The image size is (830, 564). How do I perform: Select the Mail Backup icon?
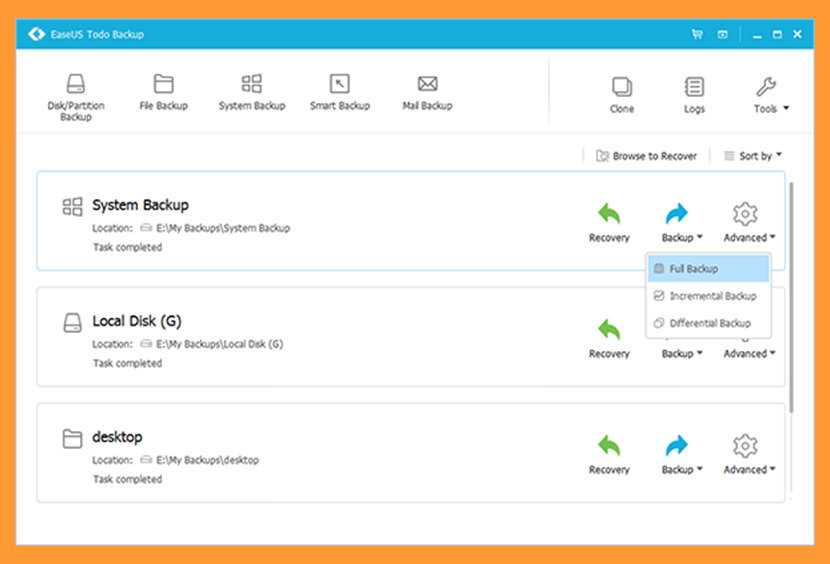[x=427, y=92]
